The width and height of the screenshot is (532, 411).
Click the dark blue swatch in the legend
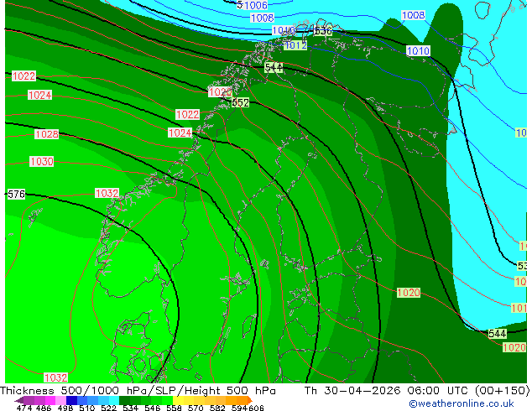71,400
